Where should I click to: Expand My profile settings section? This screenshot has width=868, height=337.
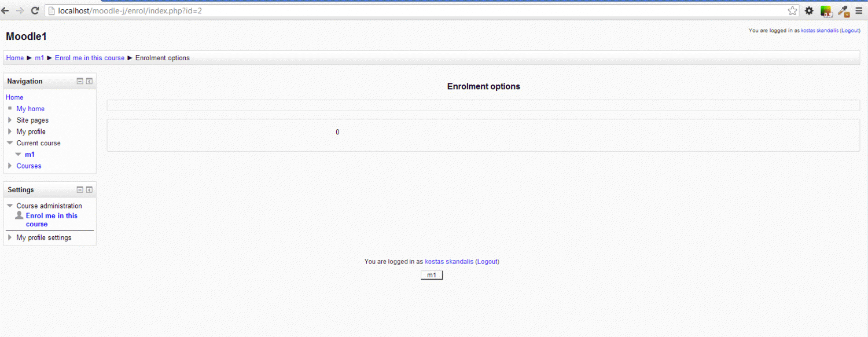tap(10, 237)
